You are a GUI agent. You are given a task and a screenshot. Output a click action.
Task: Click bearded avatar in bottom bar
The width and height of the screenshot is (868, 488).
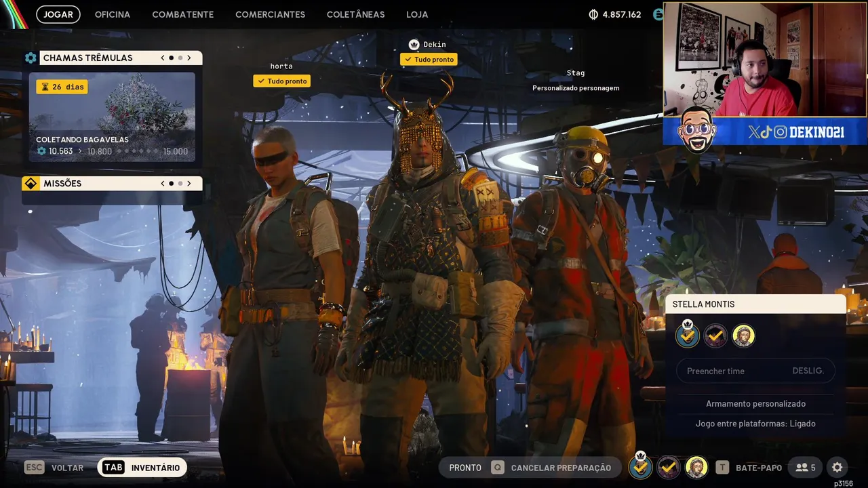click(696, 467)
